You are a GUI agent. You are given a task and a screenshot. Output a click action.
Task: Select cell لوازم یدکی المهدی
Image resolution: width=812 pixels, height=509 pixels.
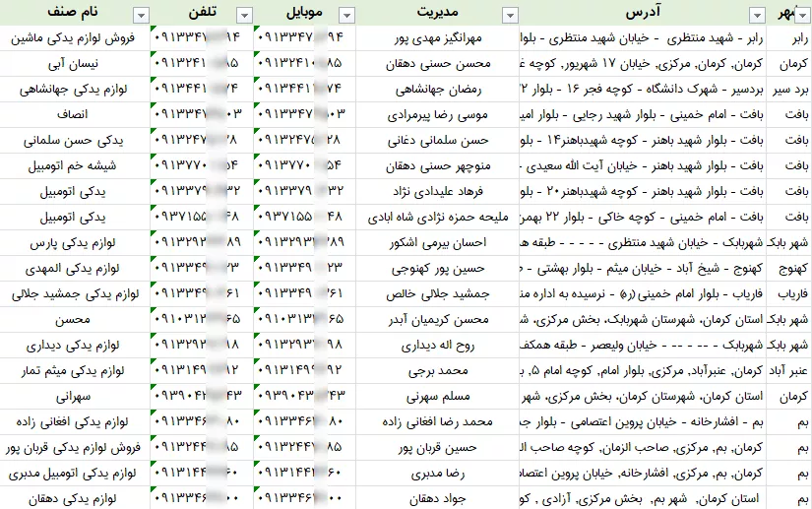[75, 269]
